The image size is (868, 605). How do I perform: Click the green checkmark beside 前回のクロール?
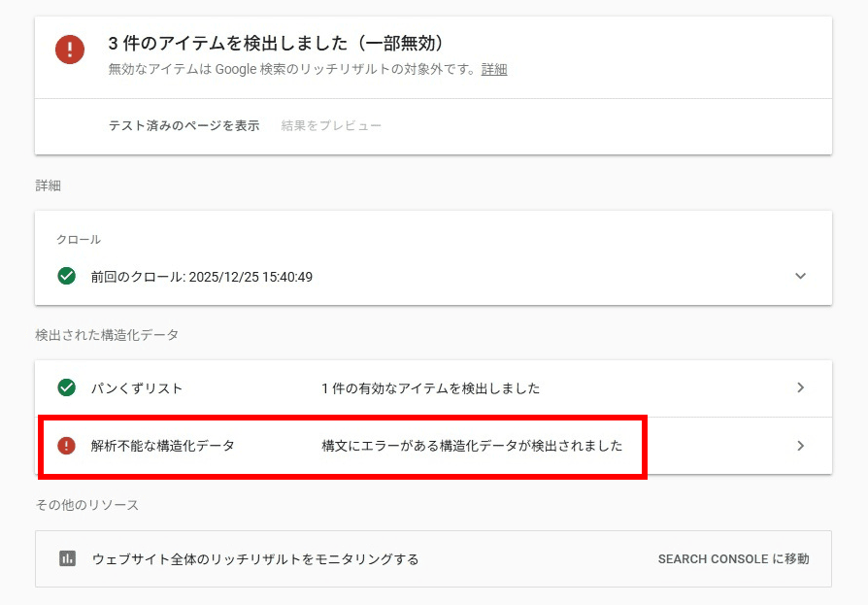pos(65,276)
